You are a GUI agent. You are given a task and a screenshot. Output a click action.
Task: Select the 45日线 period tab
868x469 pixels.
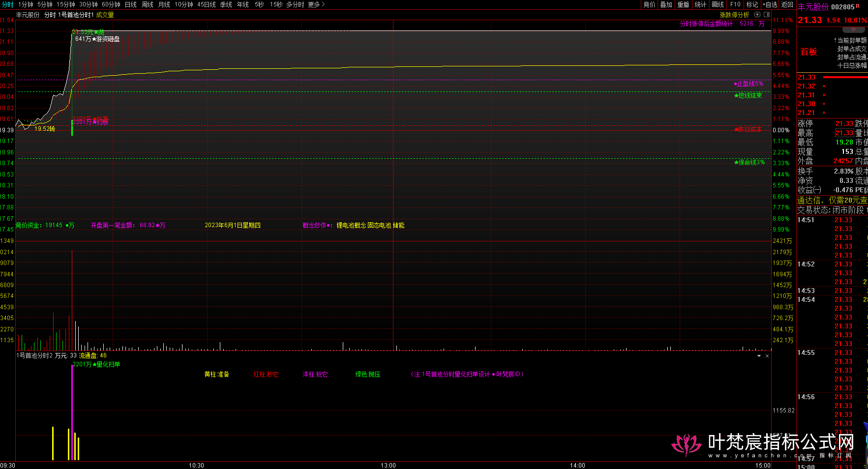coord(207,4)
